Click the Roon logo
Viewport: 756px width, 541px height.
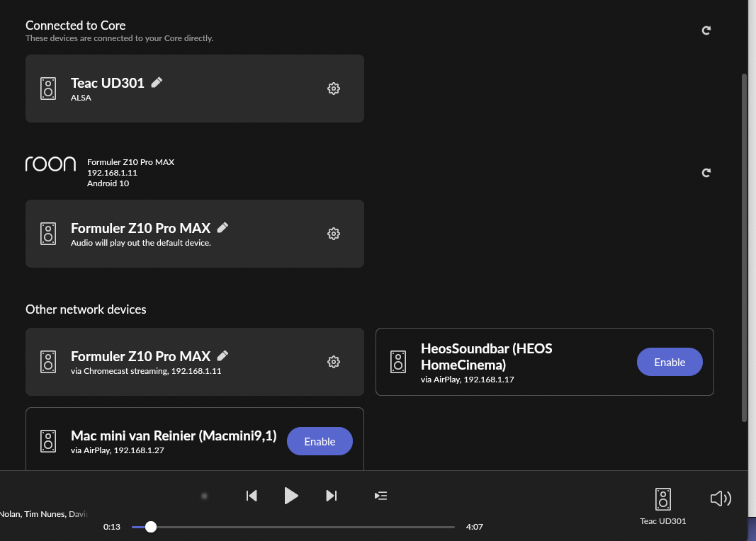(x=50, y=164)
